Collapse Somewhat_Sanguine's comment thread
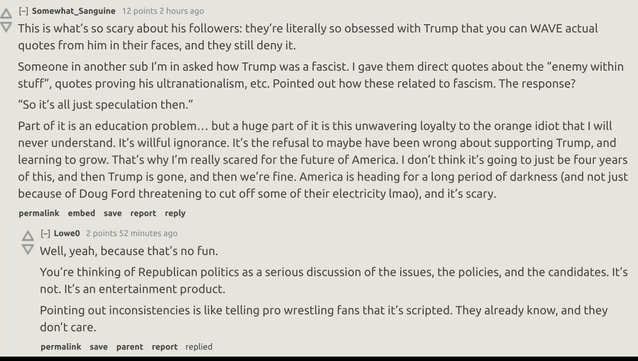Viewport: 638px width, 361px height. click(x=24, y=11)
